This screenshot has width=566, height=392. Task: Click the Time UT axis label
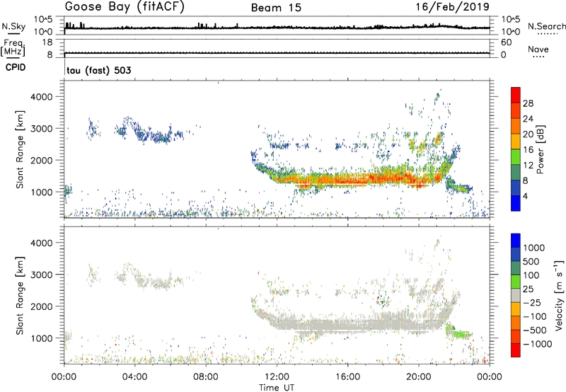pos(277,387)
